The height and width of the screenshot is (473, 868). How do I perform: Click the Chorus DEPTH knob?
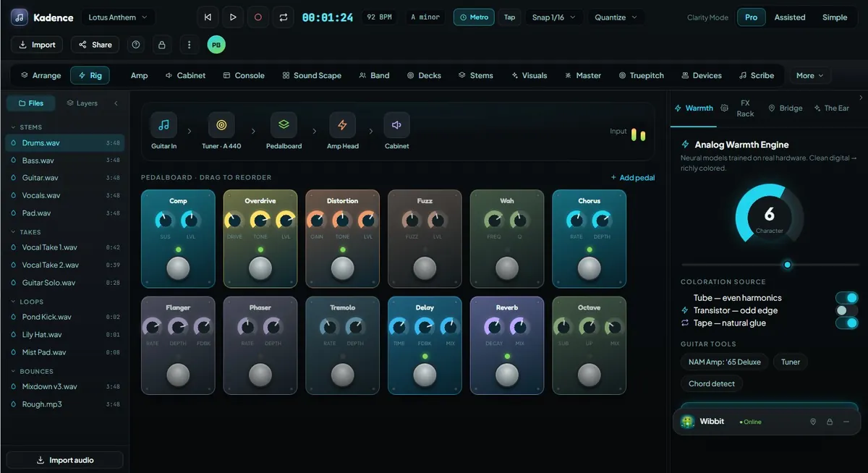(x=602, y=220)
